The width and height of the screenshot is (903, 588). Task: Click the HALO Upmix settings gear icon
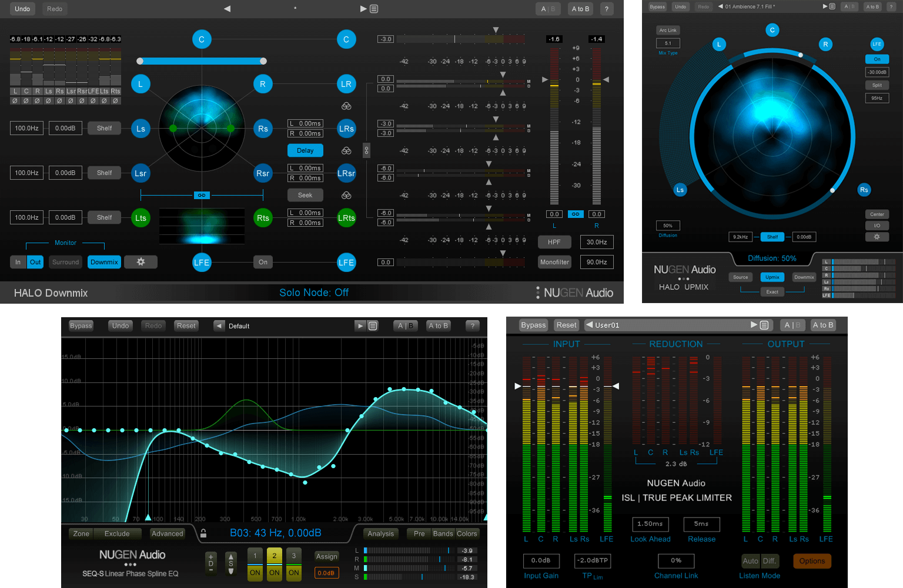tap(877, 237)
